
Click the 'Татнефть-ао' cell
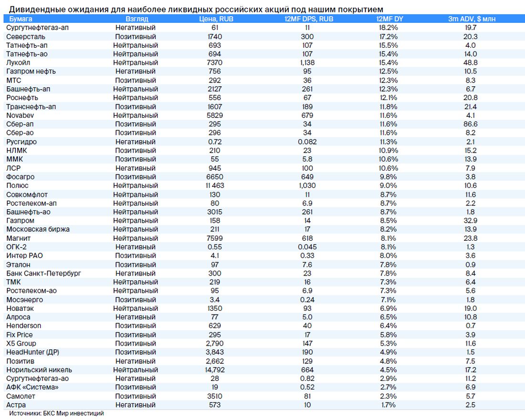click(27, 54)
